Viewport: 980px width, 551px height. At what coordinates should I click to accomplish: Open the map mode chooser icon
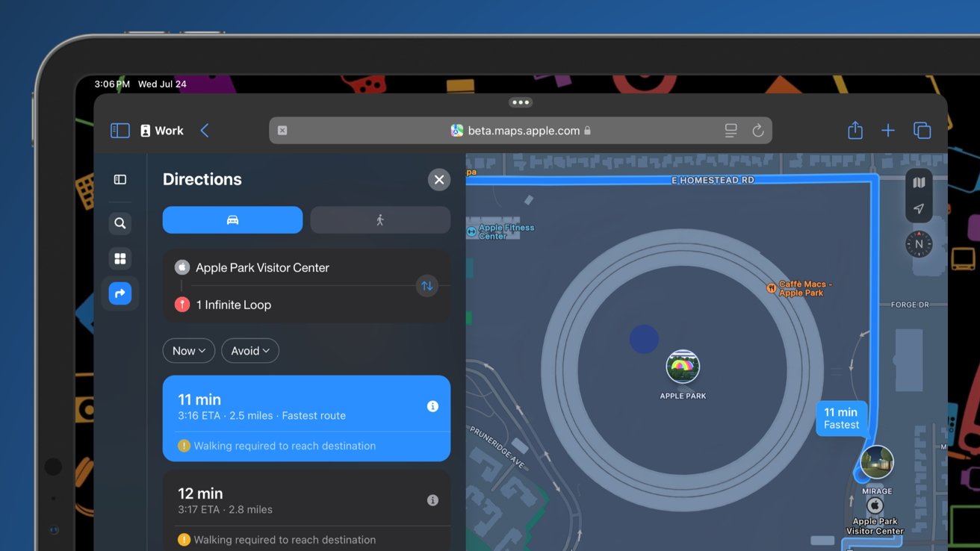tap(919, 183)
